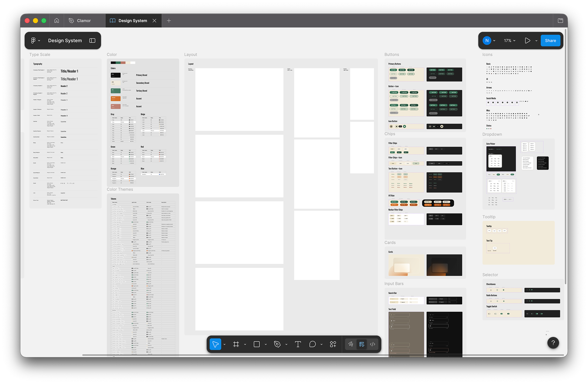Select the Text tool
This screenshot has width=588, height=384.
tap(298, 344)
